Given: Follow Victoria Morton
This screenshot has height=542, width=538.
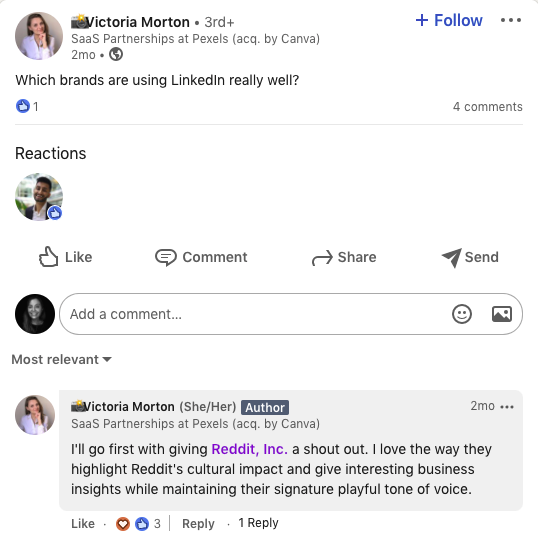Looking at the screenshot, I should click(449, 20).
